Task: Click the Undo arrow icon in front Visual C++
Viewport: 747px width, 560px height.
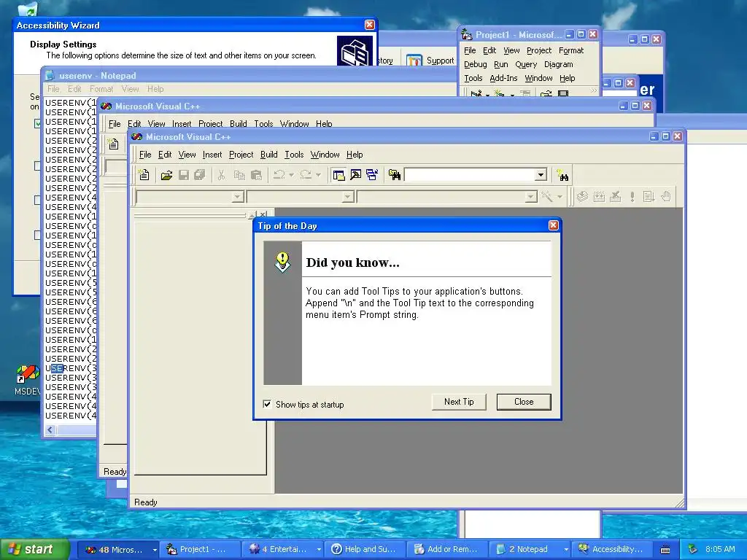Action: click(279, 175)
